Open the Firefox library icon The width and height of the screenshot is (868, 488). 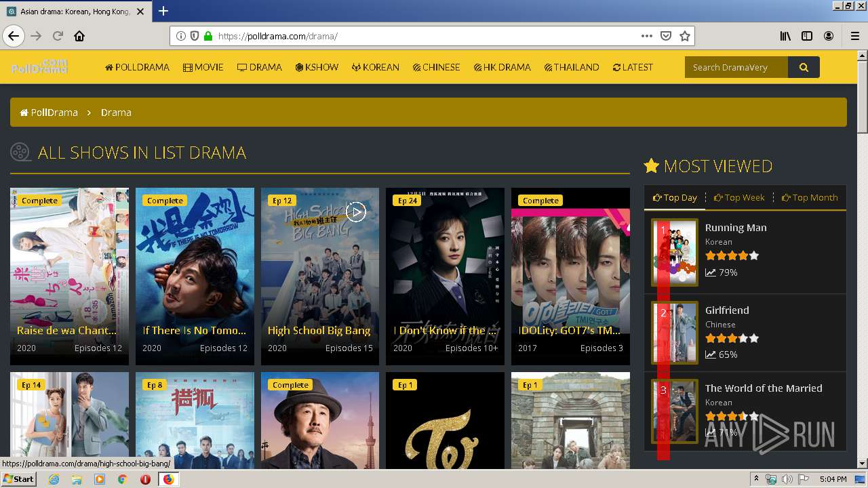pyautogui.click(x=785, y=36)
